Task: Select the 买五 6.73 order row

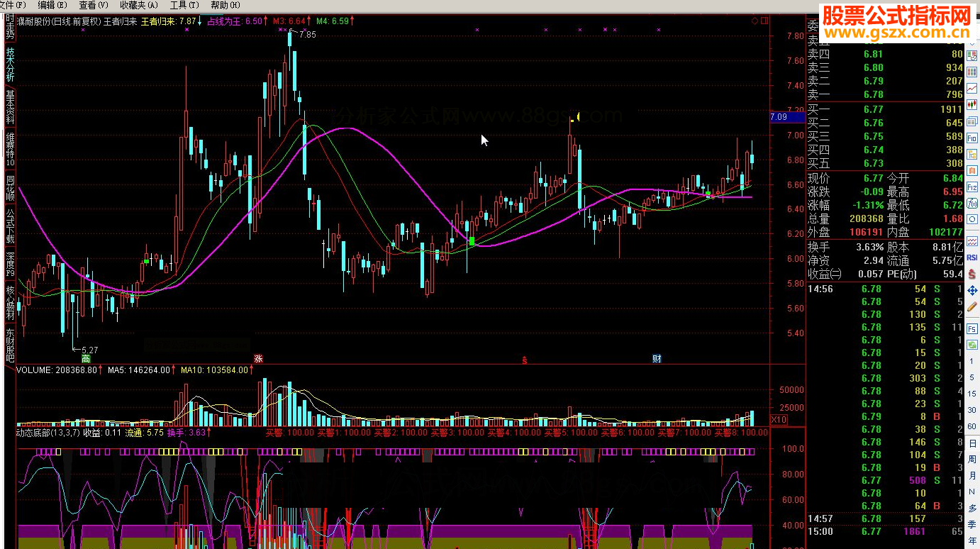Action: coord(885,163)
